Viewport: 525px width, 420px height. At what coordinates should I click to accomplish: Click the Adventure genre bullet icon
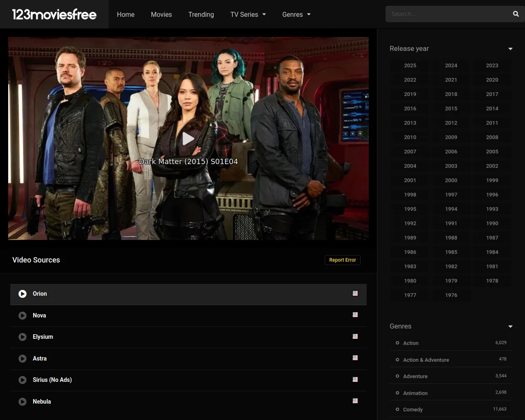pyautogui.click(x=397, y=376)
